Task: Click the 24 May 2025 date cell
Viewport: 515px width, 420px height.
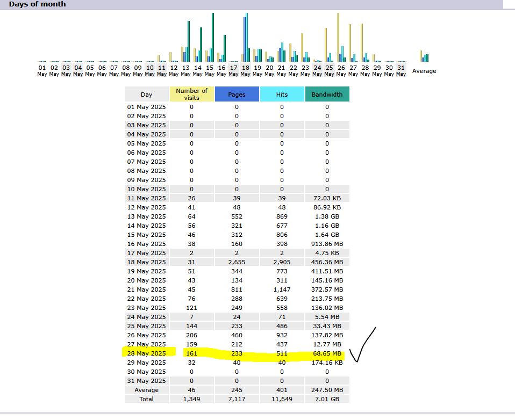Action: coord(146,317)
